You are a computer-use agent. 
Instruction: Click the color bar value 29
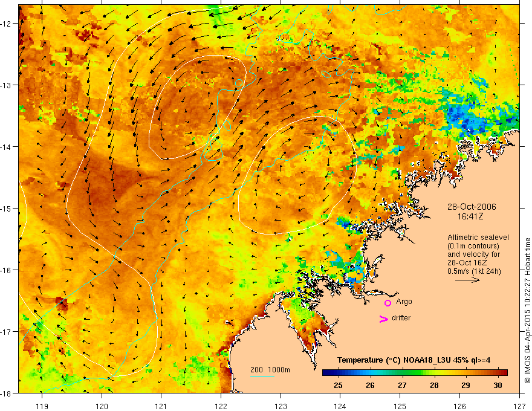(466, 385)
